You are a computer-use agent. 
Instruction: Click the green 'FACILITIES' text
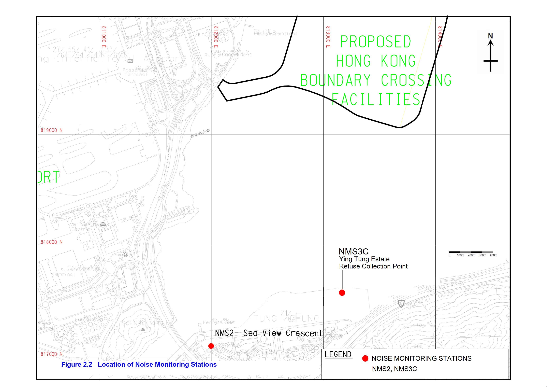point(376,99)
